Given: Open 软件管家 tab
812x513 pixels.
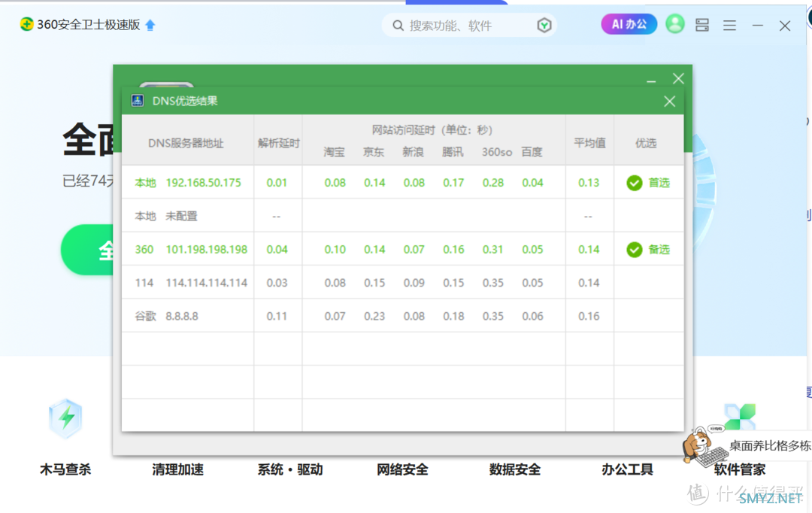Looking at the screenshot, I should tap(740, 469).
